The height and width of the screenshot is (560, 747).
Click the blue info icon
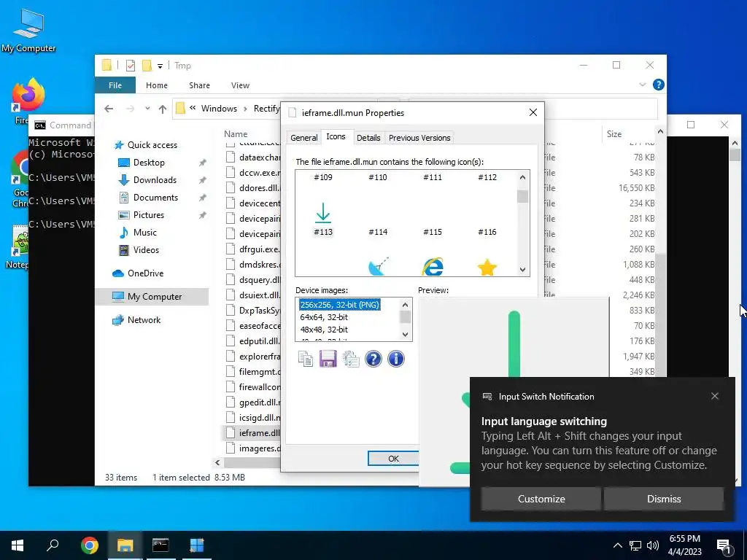396,359
